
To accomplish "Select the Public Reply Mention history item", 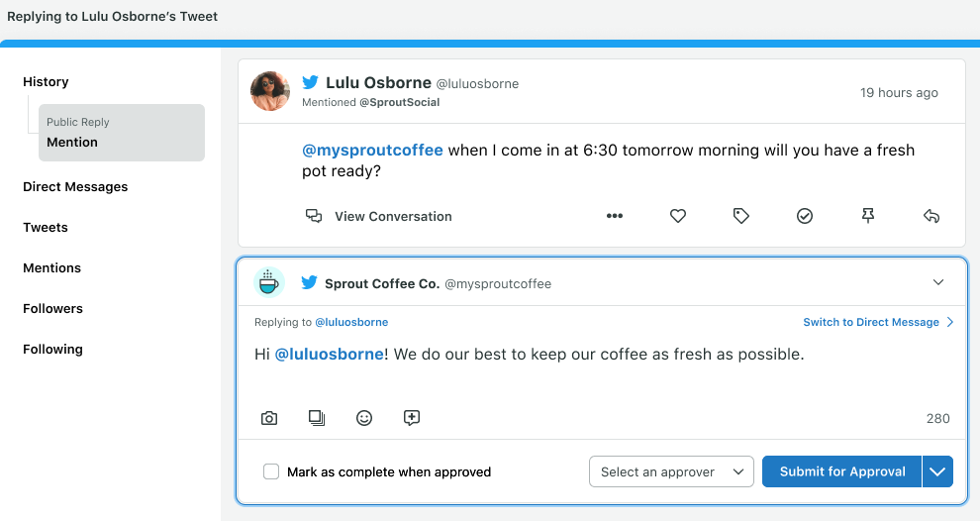I will 122,133.
